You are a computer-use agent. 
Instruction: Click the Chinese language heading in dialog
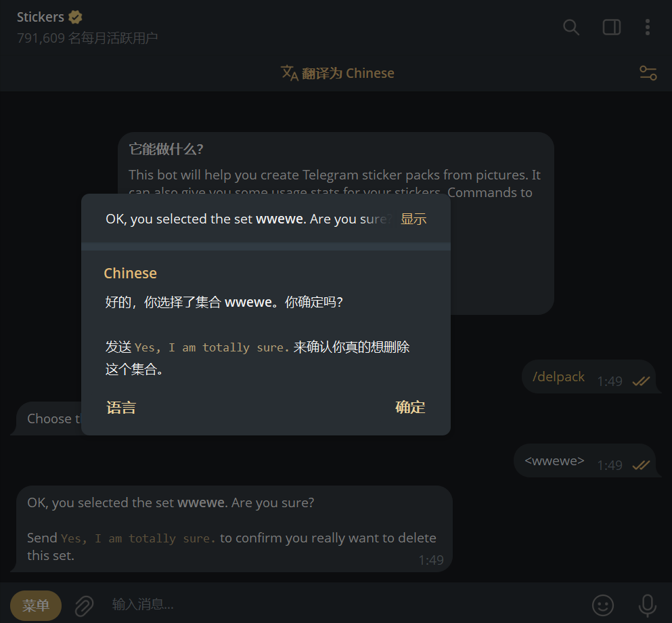(131, 273)
